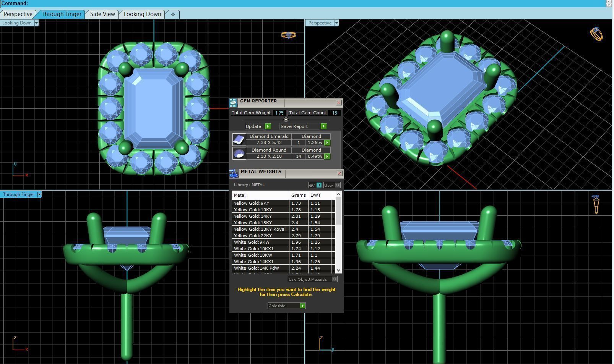Switch to the Perspective tab
Screen dimensions: 614x364
coord(18,14)
